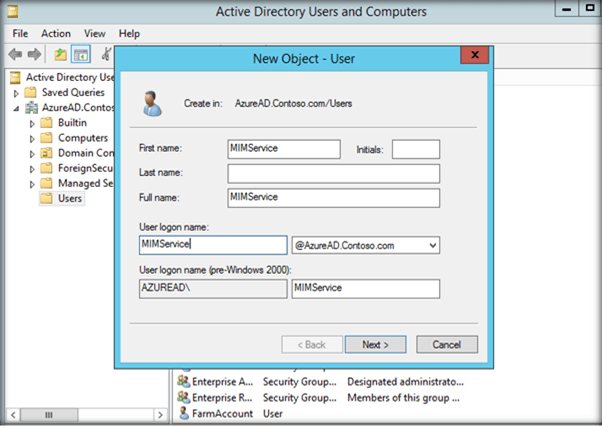Open the Help menu
This screenshot has height=426, width=602.
coord(129,34)
